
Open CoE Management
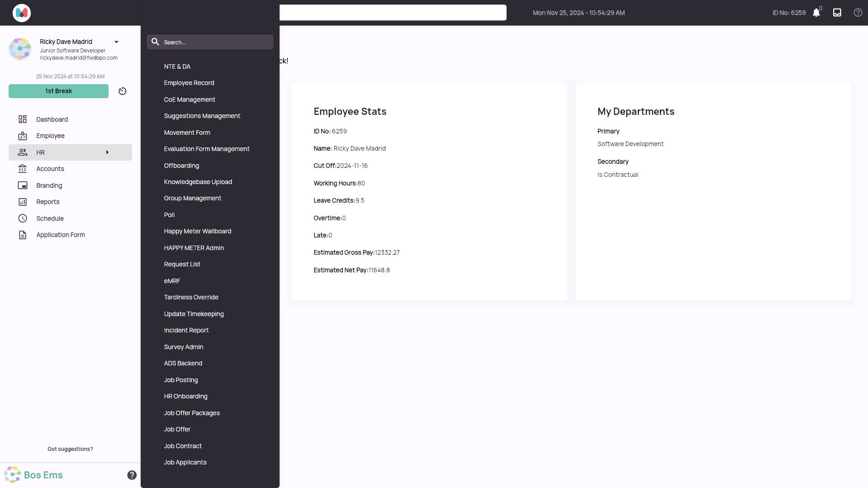(x=190, y=99)
